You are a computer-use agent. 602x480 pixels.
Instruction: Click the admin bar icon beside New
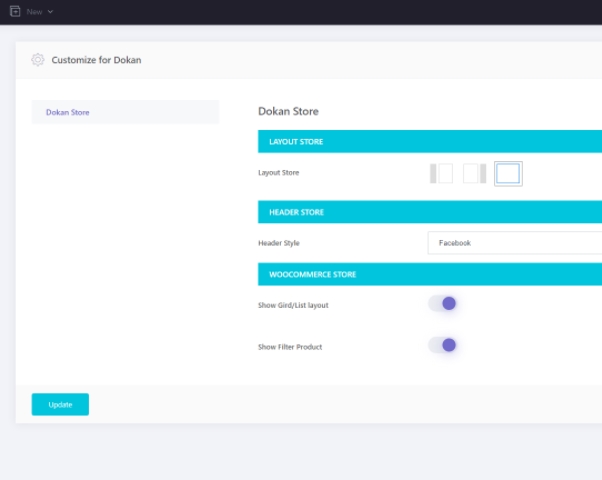pyautogui.click(x=15, y=11)
